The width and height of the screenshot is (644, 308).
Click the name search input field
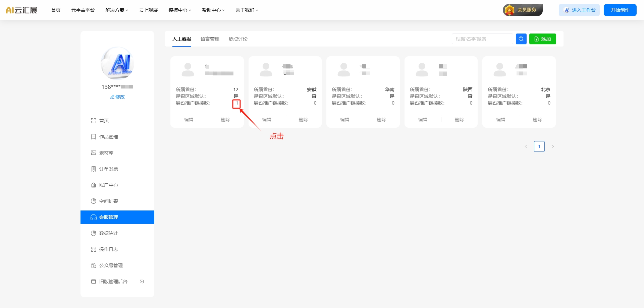tap(482, 39)
